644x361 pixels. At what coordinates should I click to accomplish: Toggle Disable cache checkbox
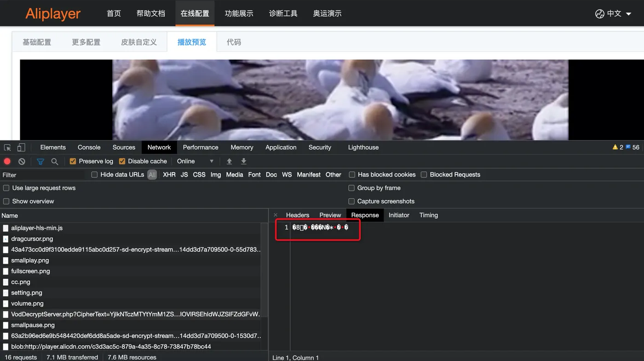(x=122, y=161)
